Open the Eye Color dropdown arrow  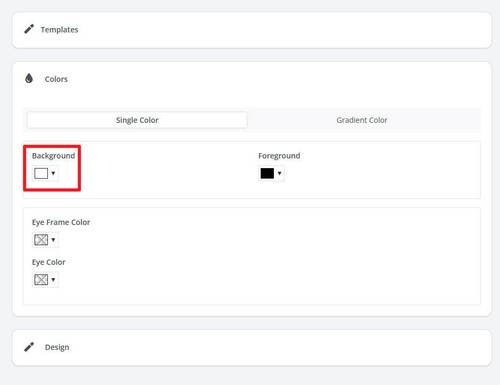(x=53, y=280)
